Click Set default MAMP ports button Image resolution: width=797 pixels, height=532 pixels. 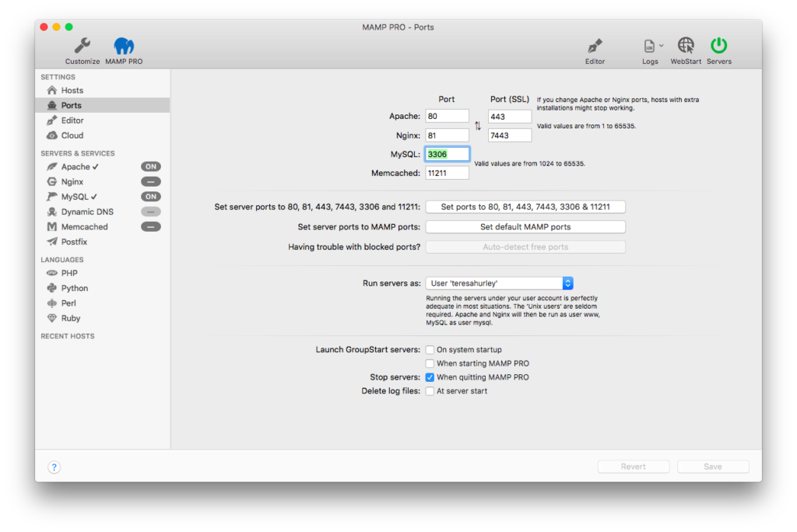pyautogui.click(x=525, y=226)
